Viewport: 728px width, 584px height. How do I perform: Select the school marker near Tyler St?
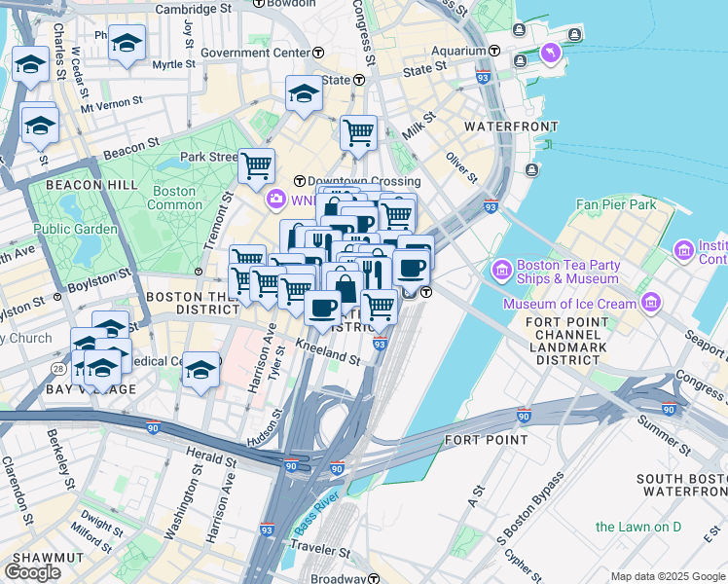pyautogui.click(x=201, y=374)
